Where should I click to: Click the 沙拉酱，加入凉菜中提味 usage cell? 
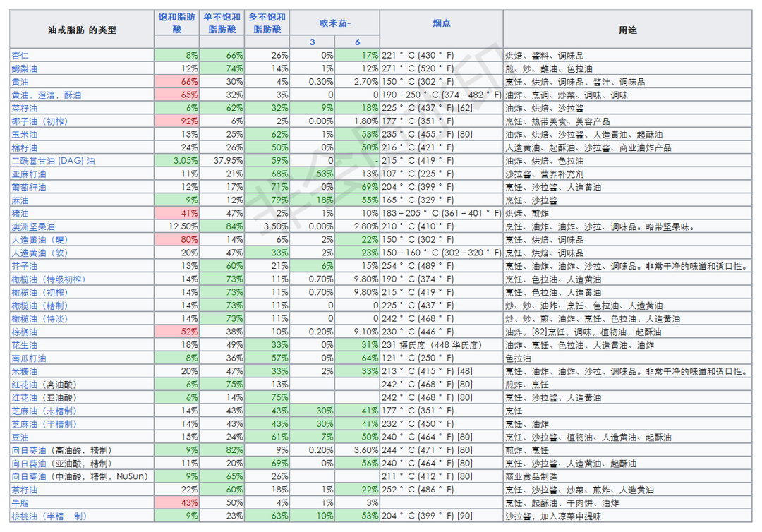(x=627, y=516)
